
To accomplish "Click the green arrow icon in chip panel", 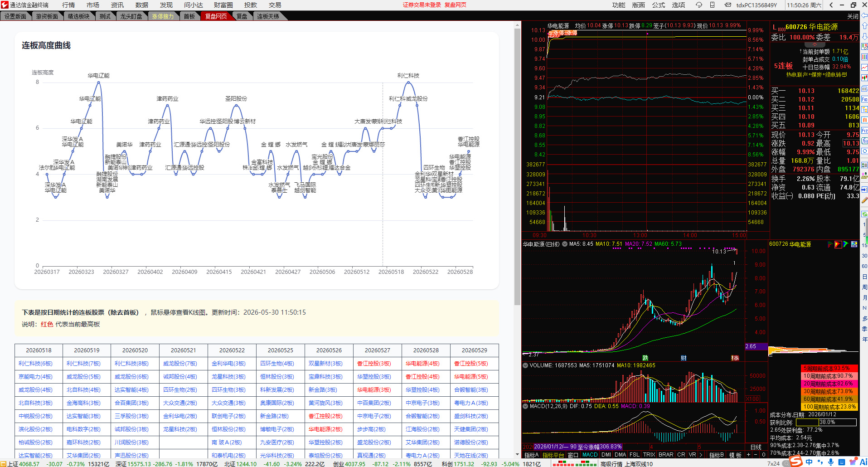I will [x=846, y=244].
